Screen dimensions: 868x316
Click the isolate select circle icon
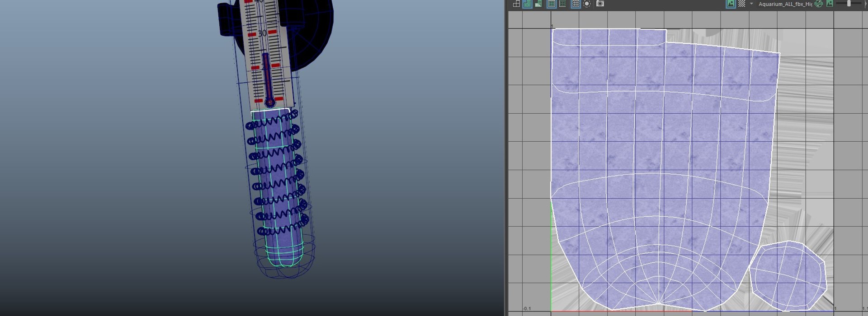[587, 4]
